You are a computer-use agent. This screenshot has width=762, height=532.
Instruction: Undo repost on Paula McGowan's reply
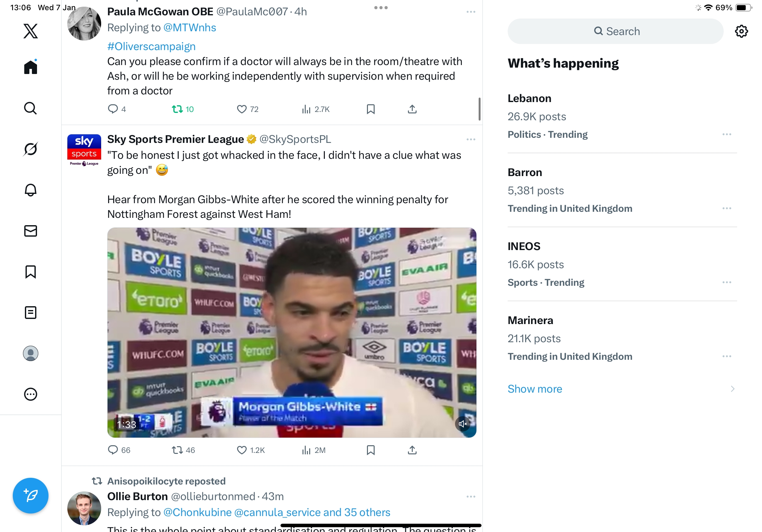pyautogui.click(x=183, y=109)
